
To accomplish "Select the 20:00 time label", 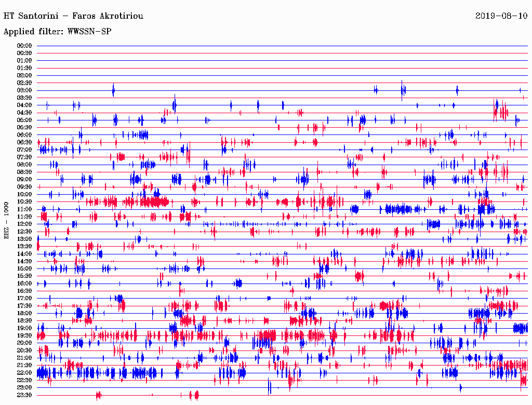I will pyautogui.click(x=24, y=343).
